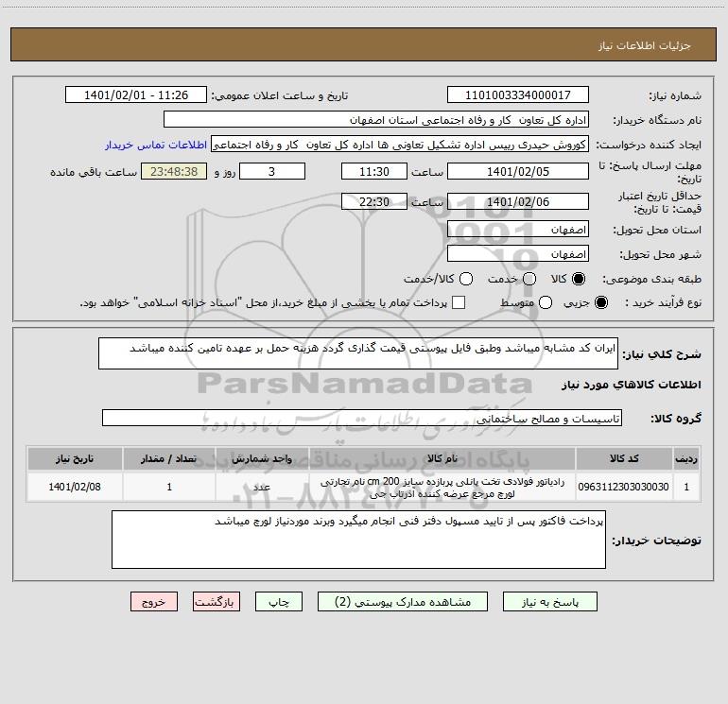Click product code 0963112303030030 cell

(624, 487)
